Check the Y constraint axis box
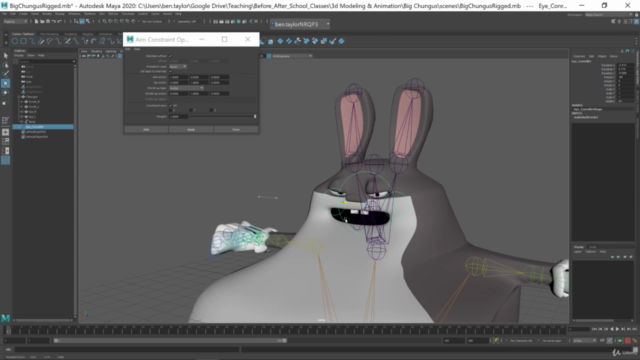Screen dimensions: 640x360 (190, 110)
